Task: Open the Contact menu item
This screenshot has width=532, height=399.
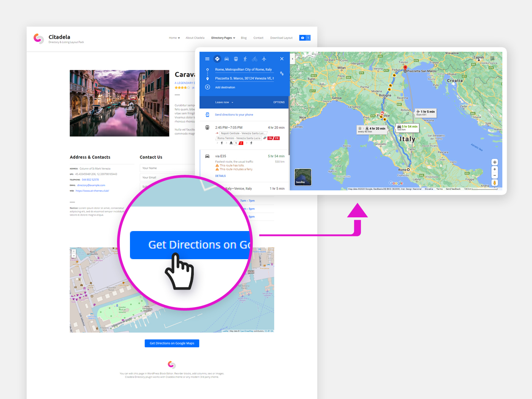Action: point(258,38)
